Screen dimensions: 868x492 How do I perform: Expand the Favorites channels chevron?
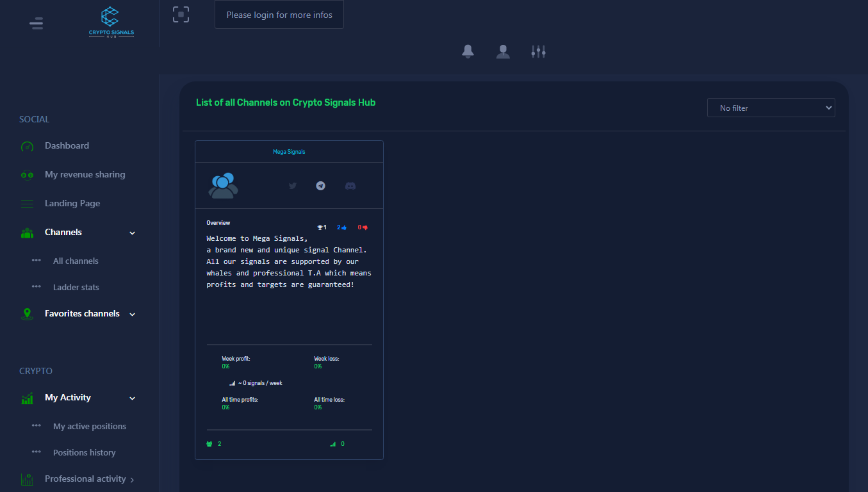(x=133, y=315)
